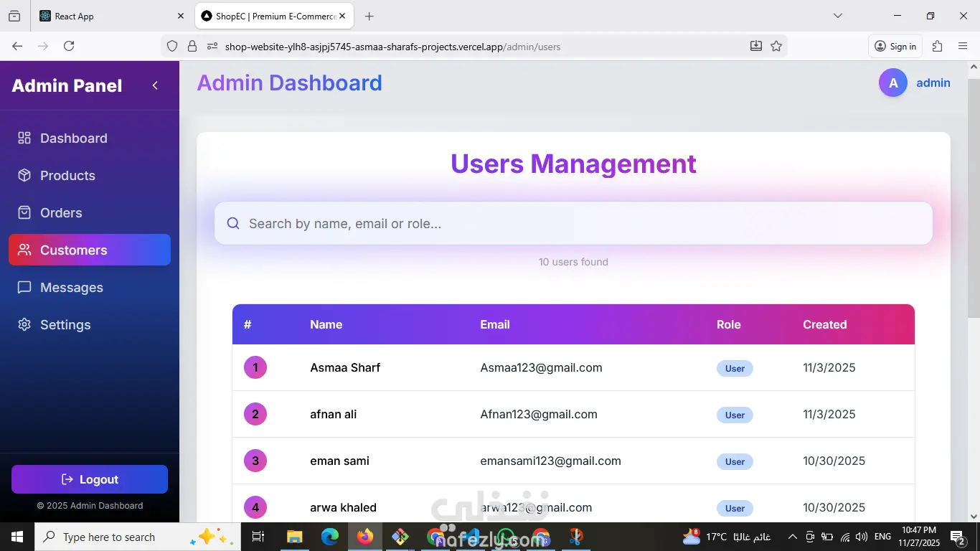The height and width of the screenshot is (551, 980).
Task: Click the created date for eman sami
Action: click(834, 461)
